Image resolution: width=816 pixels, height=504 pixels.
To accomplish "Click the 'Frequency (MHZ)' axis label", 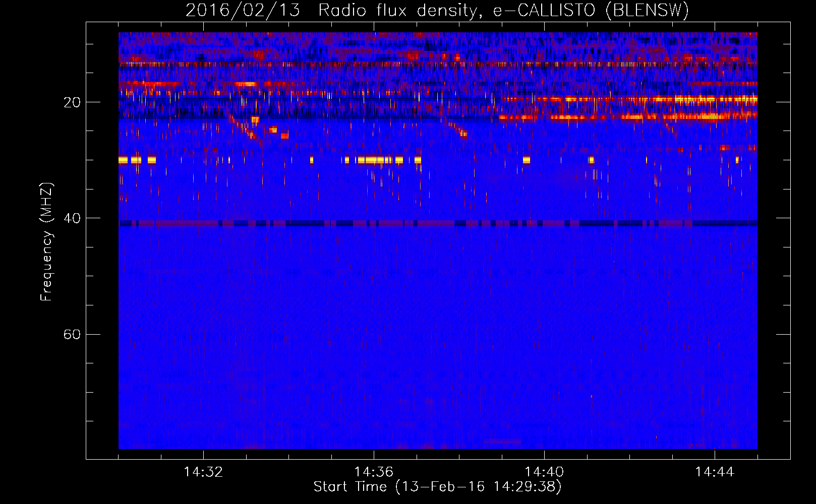I will tap(46, 242).
